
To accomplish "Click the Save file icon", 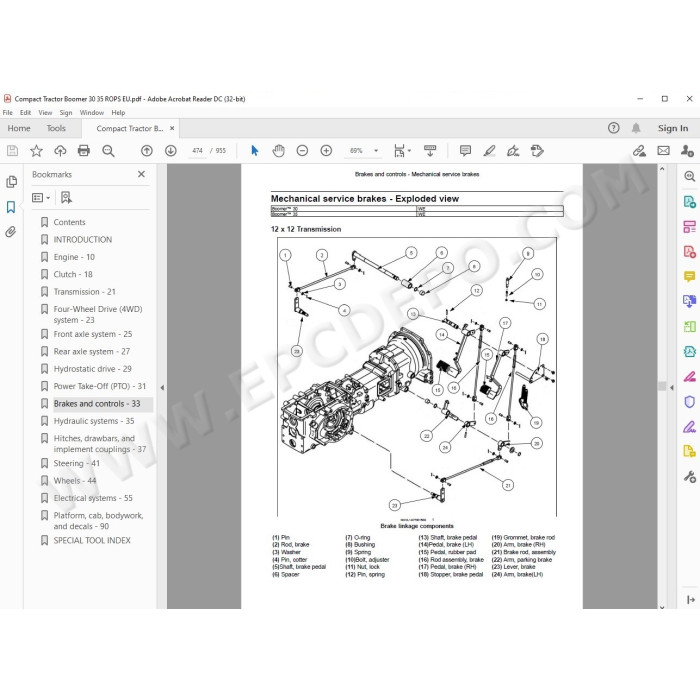I will [12, 151].
